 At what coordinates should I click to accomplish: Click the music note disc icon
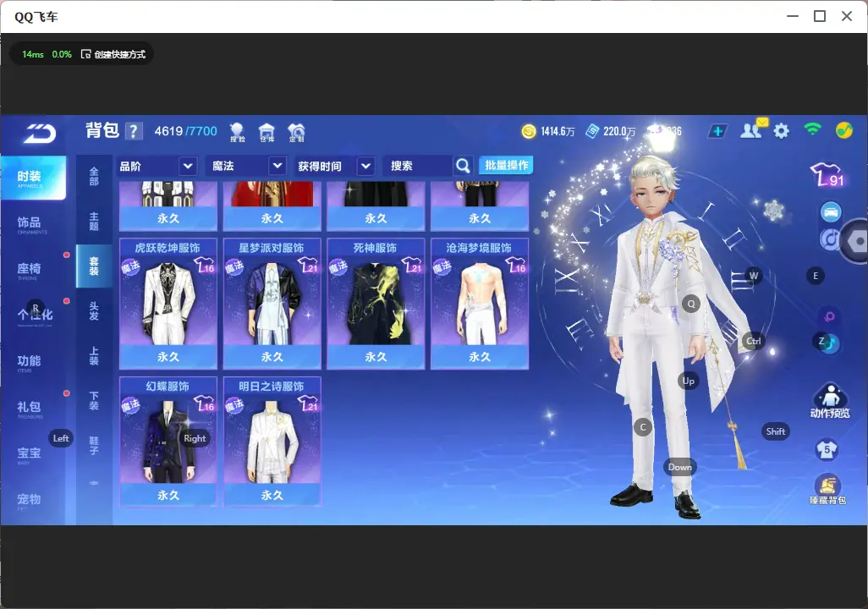pyautogui.click(x=829, y=239)
